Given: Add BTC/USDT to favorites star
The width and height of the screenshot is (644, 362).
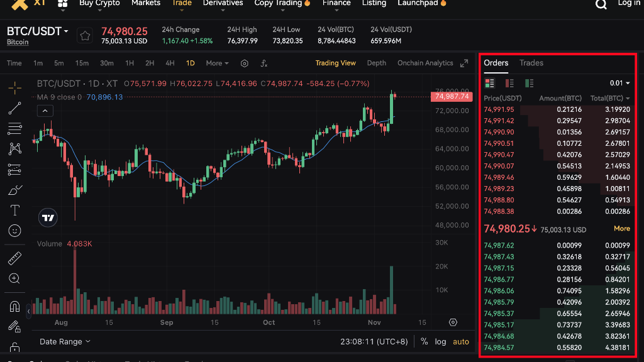Looking at the screenshot, I should (x=85, y=36).
